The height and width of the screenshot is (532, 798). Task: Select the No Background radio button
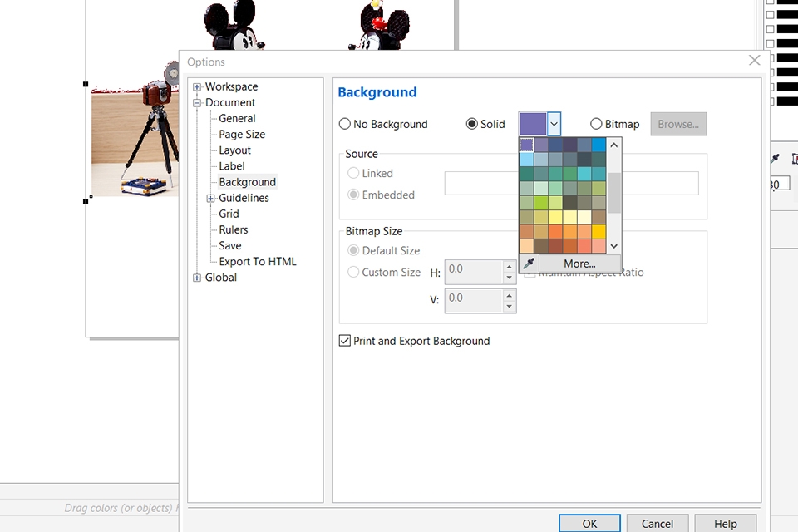[345, 124]
